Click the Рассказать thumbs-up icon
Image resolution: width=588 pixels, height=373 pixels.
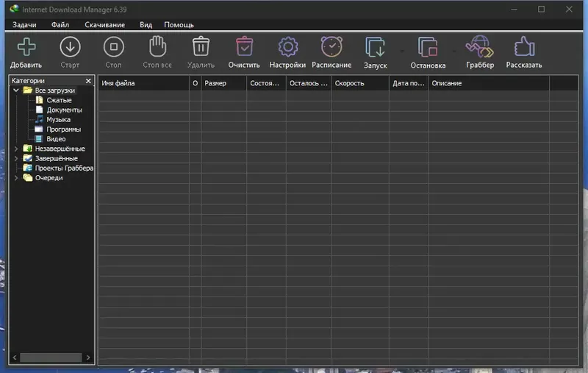click(x=524, y=46)
